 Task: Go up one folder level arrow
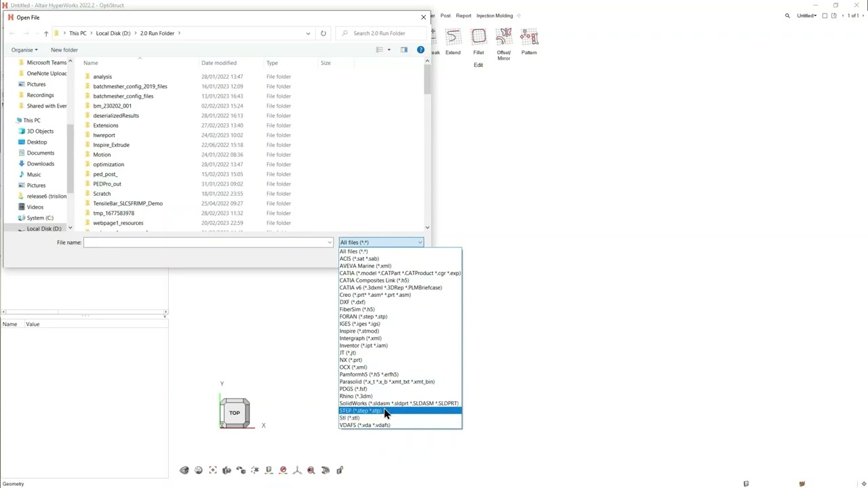click(46, 33)
